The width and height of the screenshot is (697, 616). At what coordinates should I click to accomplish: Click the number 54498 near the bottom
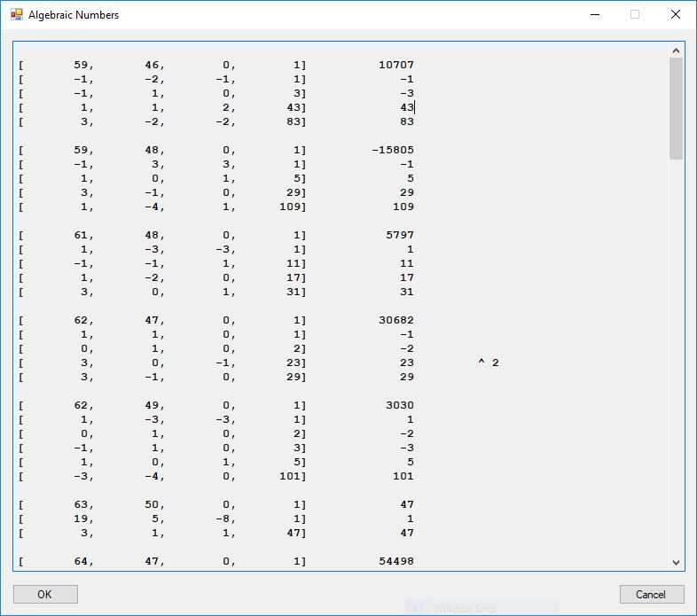(395, 561)
